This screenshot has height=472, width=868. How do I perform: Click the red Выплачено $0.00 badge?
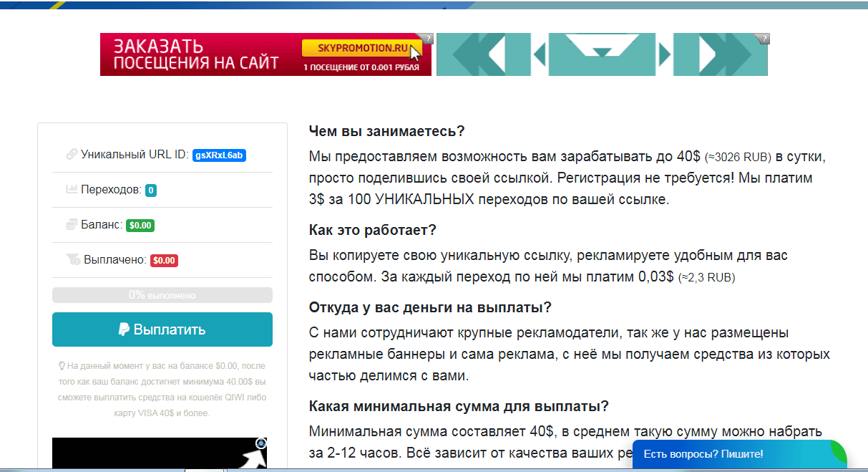pyautogui.click(x=164, y=260)
